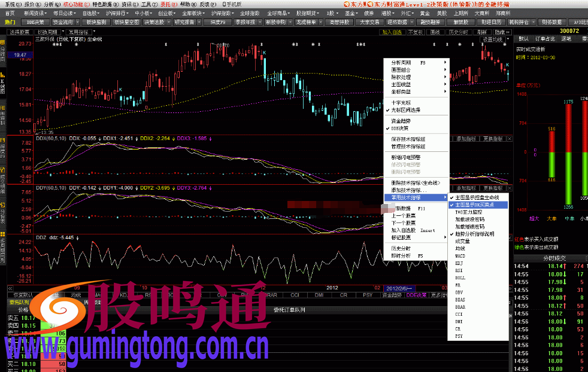Open the 工具 menu

coord(149,4)
